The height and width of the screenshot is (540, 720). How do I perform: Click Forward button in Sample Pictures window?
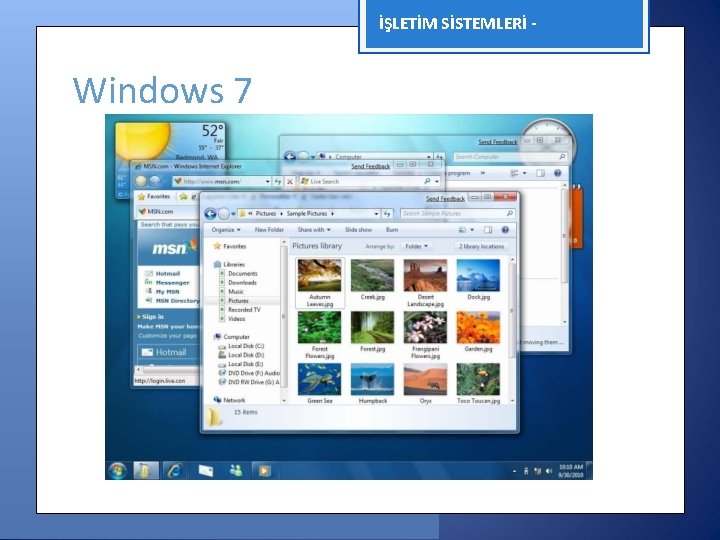tap(224, 214)
